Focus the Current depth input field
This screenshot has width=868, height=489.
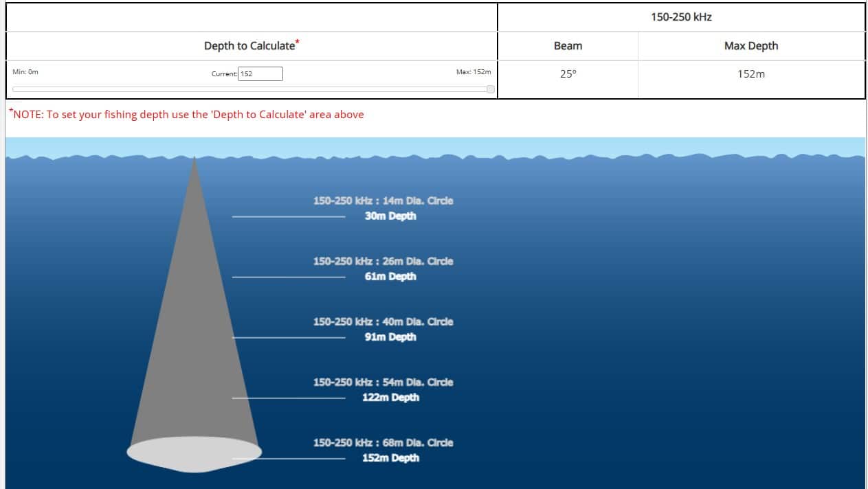[260, 73]
